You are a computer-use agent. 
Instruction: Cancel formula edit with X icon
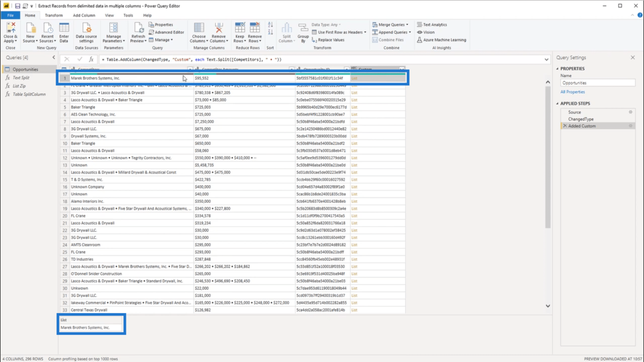click(67, 59)
